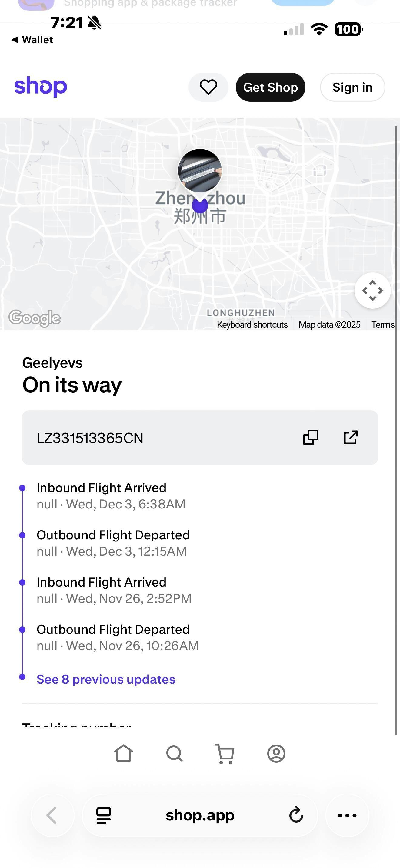The width and height of the screenshot is (400, 868).
Task: Tap the package photo map marker
Action: point(200,171)
